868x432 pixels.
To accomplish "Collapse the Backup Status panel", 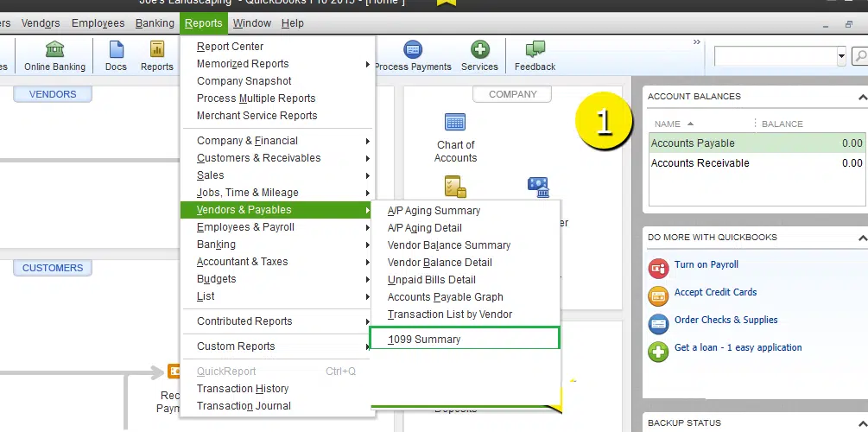I will [863, 423].
